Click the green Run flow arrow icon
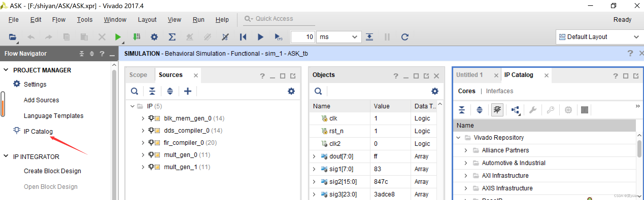Screen dimensions: 644x200 117,37
